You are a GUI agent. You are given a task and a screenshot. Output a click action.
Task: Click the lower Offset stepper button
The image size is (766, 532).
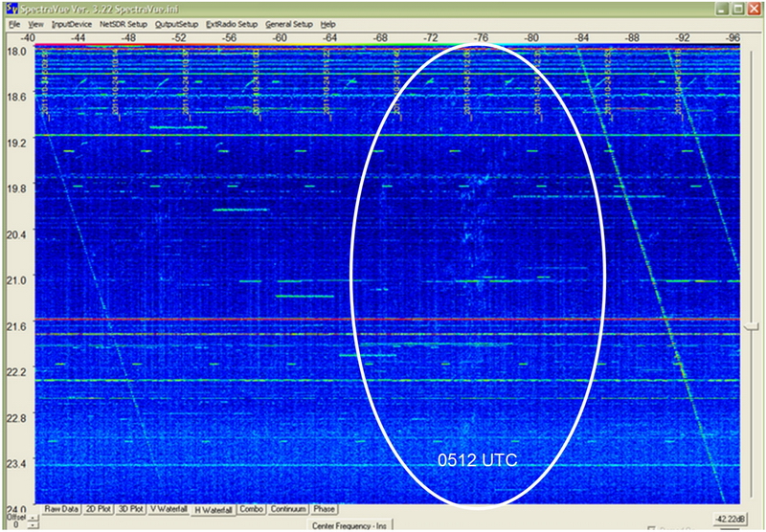click(x=33, y=524)
